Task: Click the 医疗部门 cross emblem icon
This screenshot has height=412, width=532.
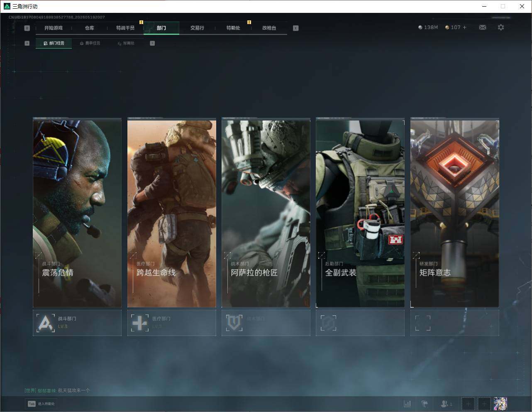Action: click(139, 323)
